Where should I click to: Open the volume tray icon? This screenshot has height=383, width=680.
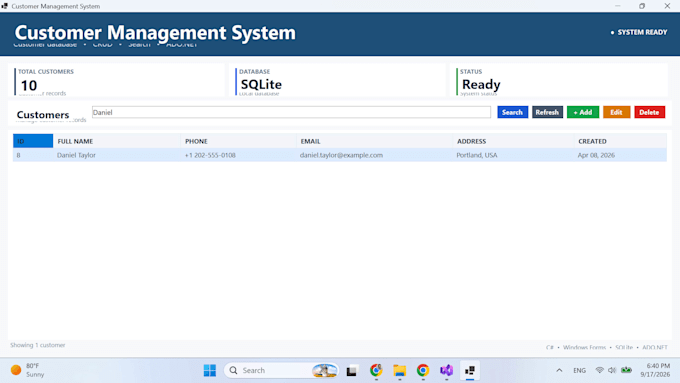coord(612,370)
